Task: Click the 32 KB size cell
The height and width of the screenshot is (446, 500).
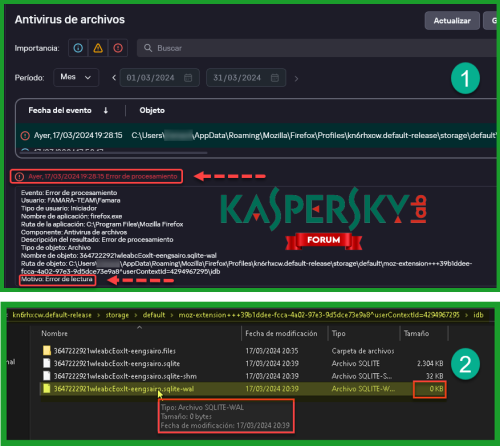Action: coord(435,376)
